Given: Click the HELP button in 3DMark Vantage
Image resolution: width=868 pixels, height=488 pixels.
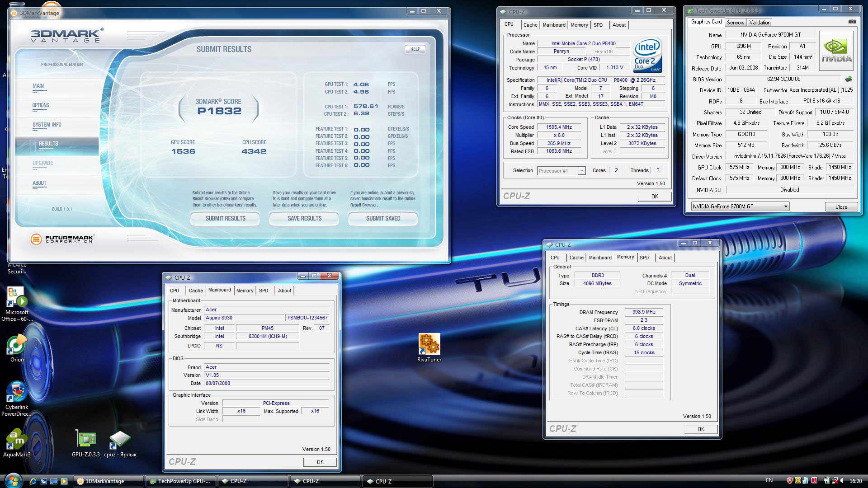Looking at the screenshot, I should (x=415, y=49).
